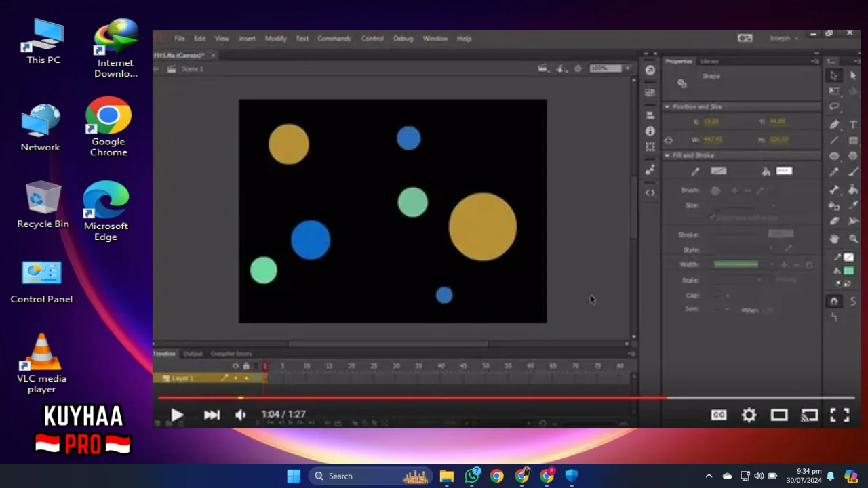Click the Windows Start button
Screen dimensions: 868x488
tap(294, 476)
